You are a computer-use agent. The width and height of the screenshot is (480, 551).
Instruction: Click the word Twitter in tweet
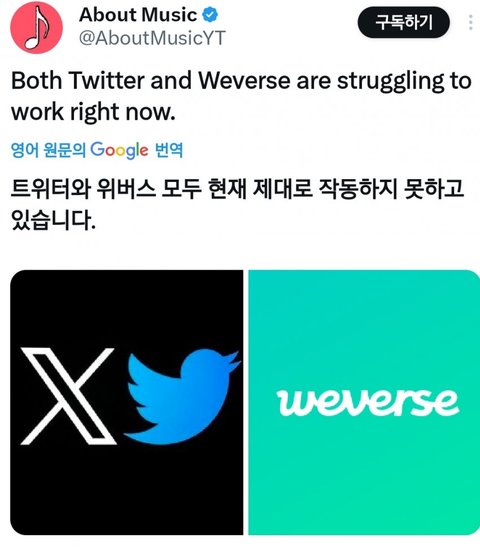click(x=106, y=80)
